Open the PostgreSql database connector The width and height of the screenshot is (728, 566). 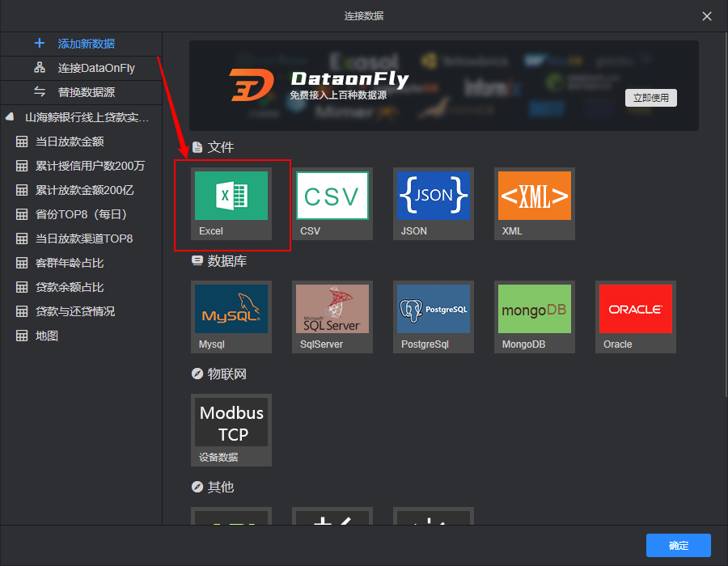[434, 317]
